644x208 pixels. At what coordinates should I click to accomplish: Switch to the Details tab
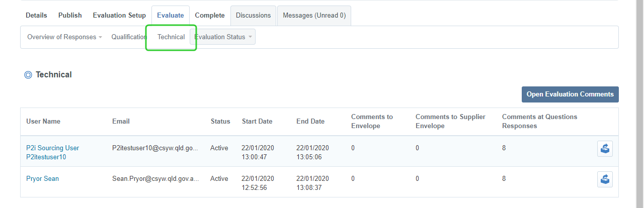[36, 16]
